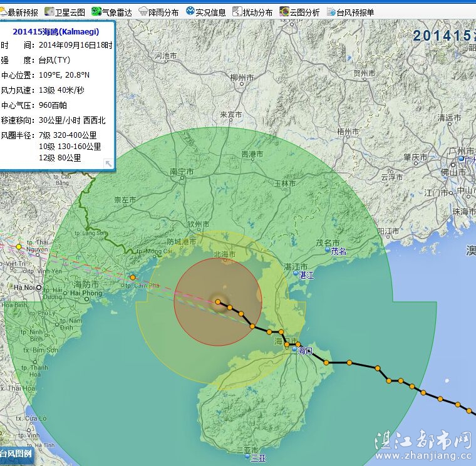Click the 海口 city marker

[x=294, y=349]
